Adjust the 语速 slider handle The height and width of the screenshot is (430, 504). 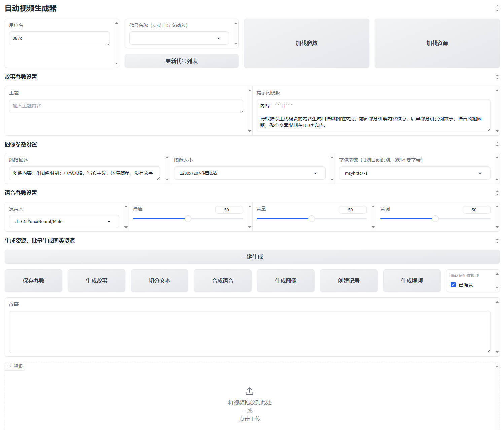188,219
